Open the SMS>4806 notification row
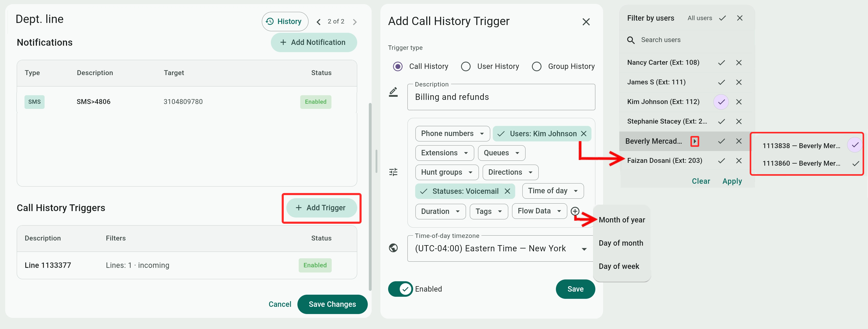This screenshot has height=329, width=868. 187,102
